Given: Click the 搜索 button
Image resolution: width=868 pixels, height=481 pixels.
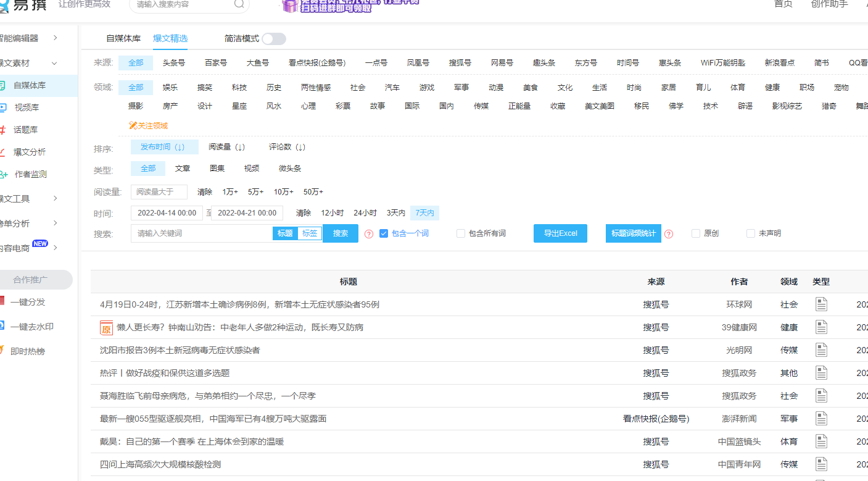Looking at the screenshot, I should point(341,233).
